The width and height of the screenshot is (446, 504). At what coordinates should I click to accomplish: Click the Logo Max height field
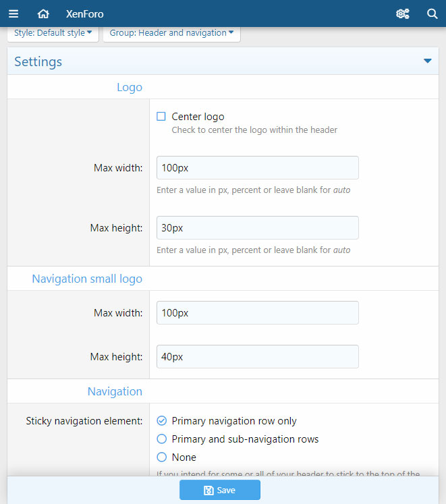pyautogui.click(x=257, y=228)
